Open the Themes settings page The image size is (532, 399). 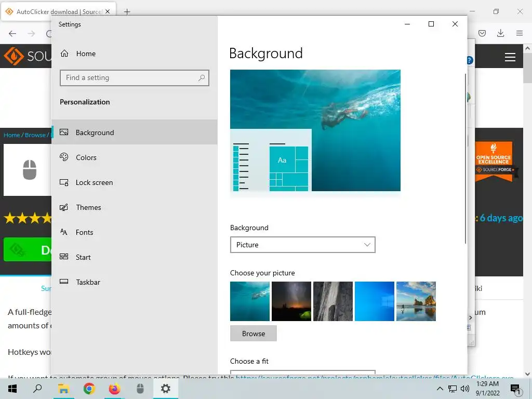point(134,207)
